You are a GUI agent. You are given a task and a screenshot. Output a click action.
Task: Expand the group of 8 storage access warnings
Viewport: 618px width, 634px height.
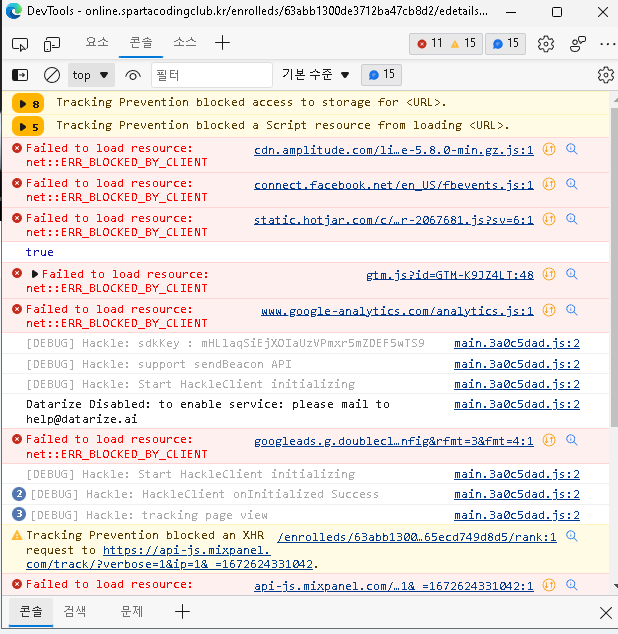pos(28,104)
